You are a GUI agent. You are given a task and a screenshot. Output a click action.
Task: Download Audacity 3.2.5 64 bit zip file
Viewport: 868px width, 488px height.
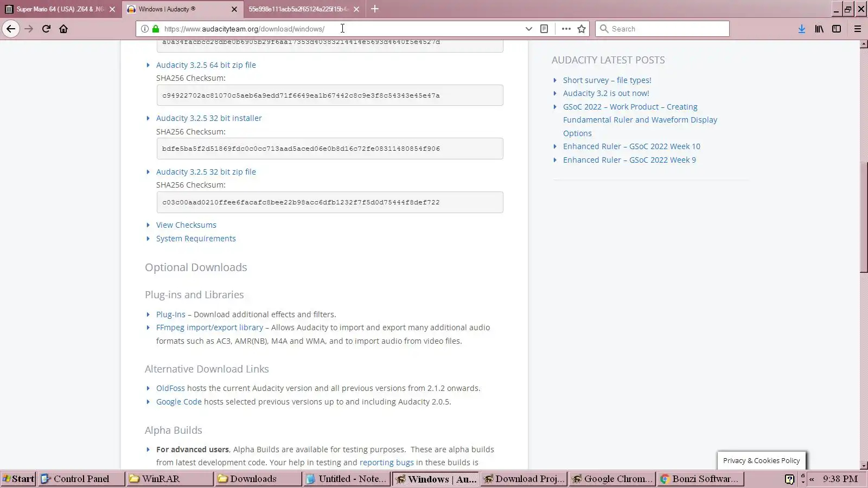(x=206, y=65)
